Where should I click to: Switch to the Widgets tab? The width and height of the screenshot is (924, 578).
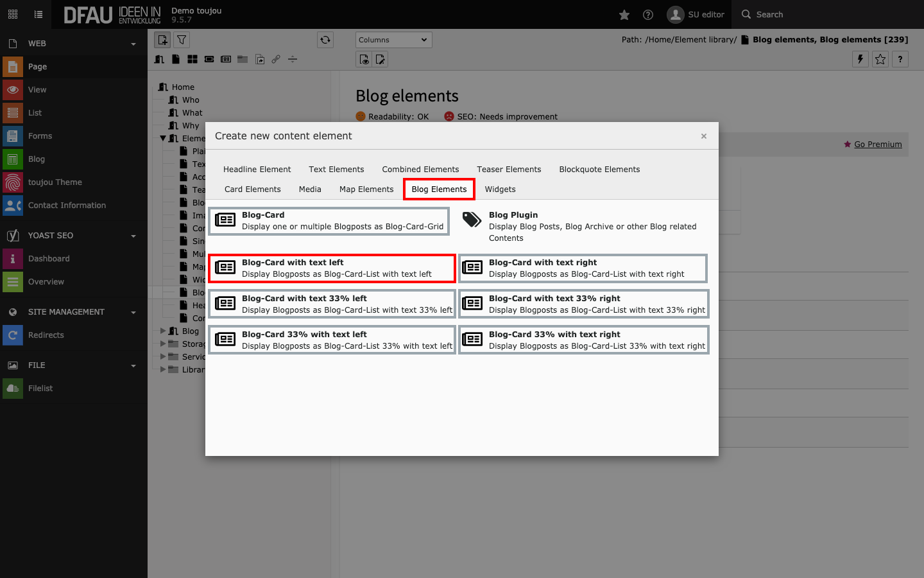click(500, 189)
